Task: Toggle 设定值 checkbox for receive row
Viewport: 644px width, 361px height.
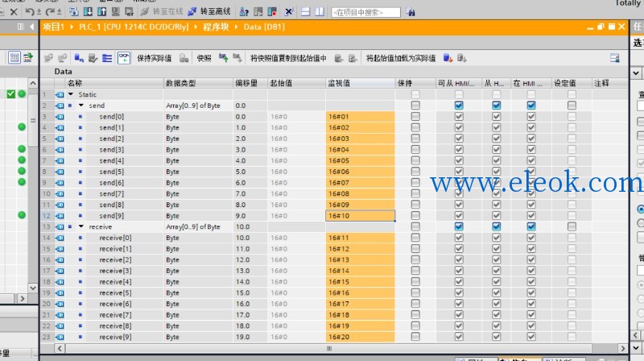Action: click(572, 226)
